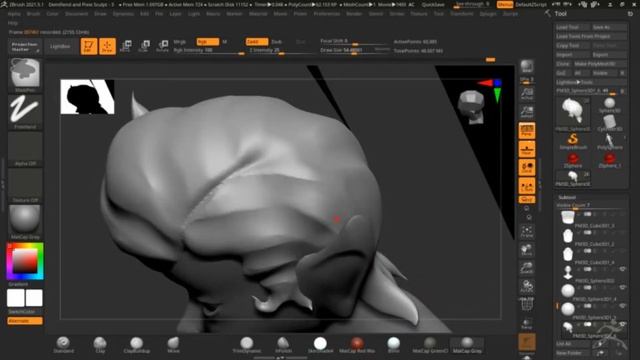Click the Load Tool button
Screen dimensions: 640x360
(572, 27)
